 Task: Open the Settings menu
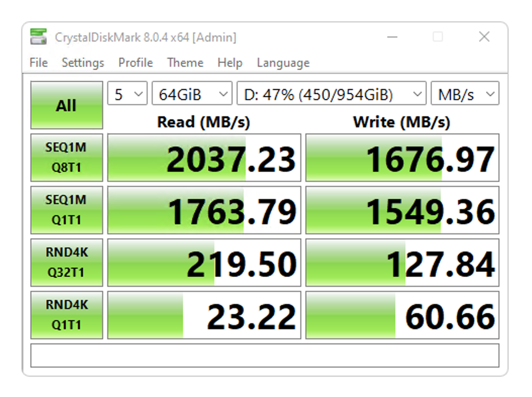[83, 63]
